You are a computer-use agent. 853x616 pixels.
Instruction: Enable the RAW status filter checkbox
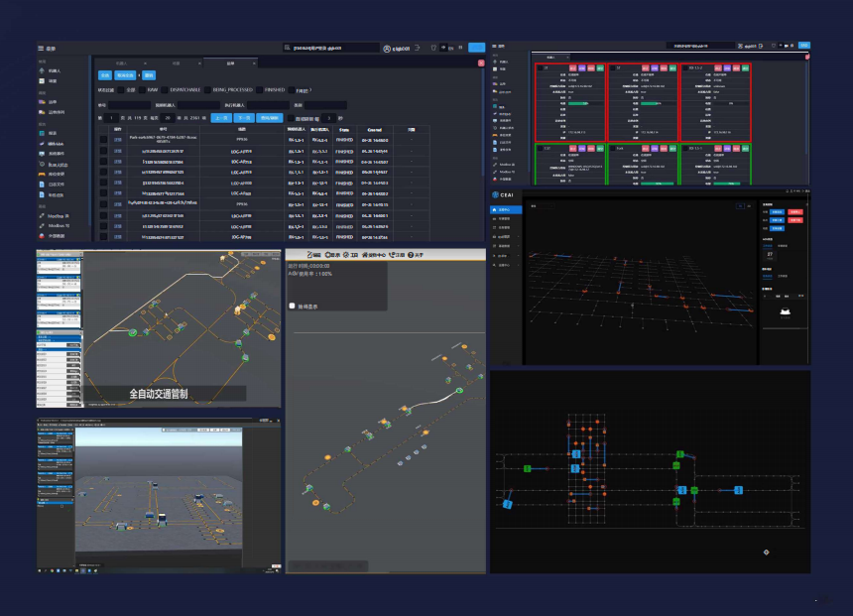point(142,89)
